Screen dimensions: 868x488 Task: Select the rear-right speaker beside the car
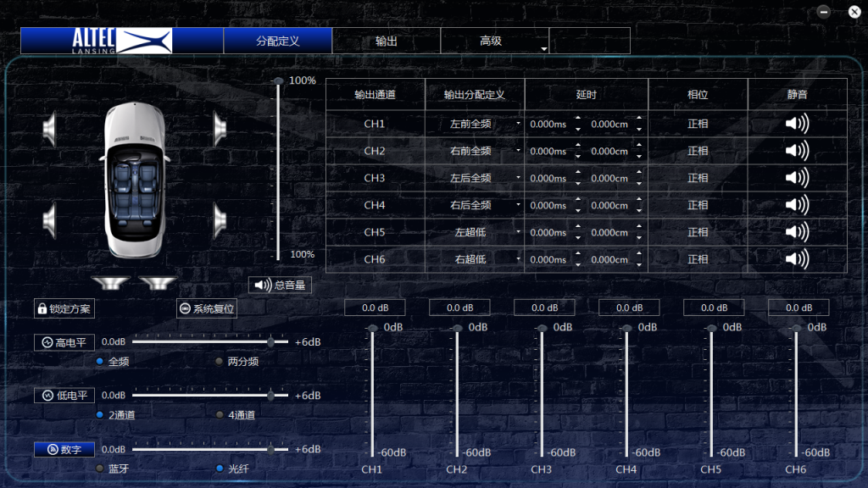tap(220, 220)
